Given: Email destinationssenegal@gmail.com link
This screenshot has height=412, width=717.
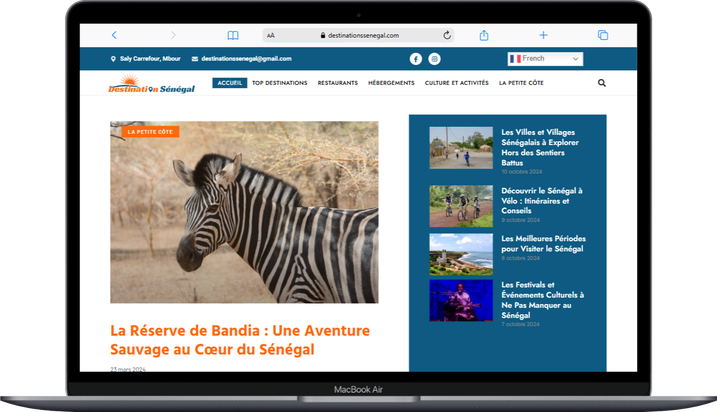Looking at the screenshot, I should coord(246,59).
